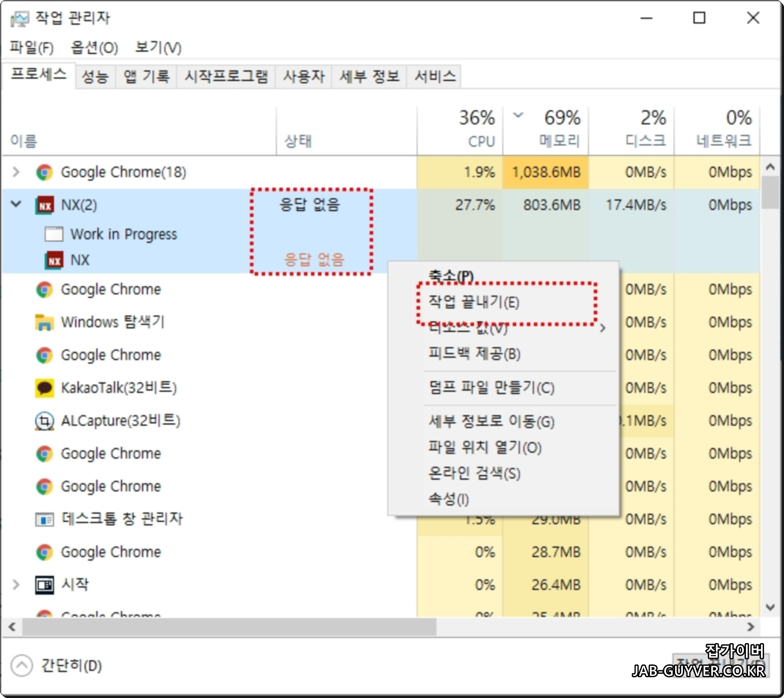
Task: Select the Work in Progress entry
Action: 124,234
